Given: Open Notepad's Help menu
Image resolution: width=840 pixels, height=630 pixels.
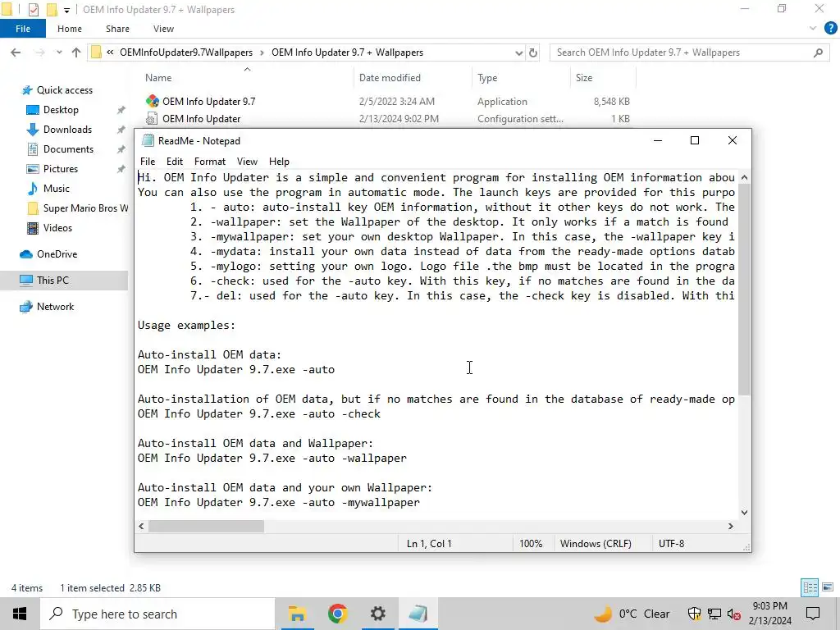Looking at the screenshot, I should click(x=279, y=162).
